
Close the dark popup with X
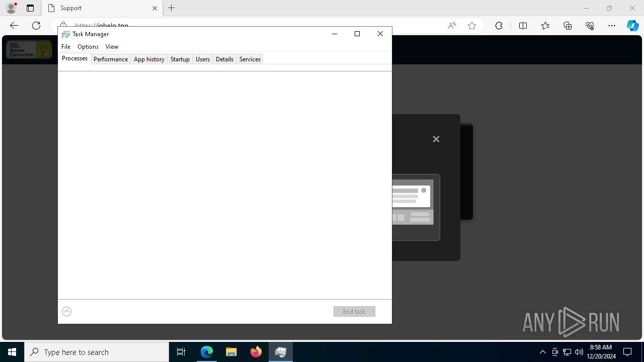click(436, 139)
